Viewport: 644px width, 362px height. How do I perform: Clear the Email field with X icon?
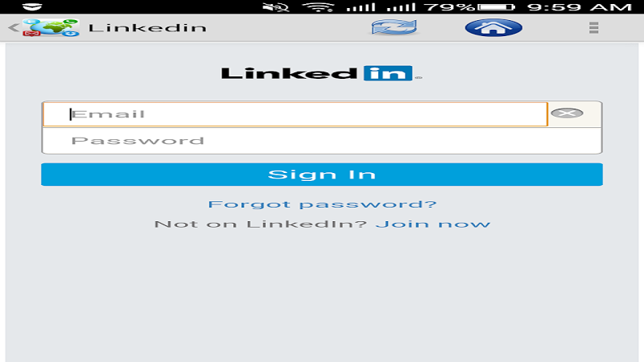567,113
